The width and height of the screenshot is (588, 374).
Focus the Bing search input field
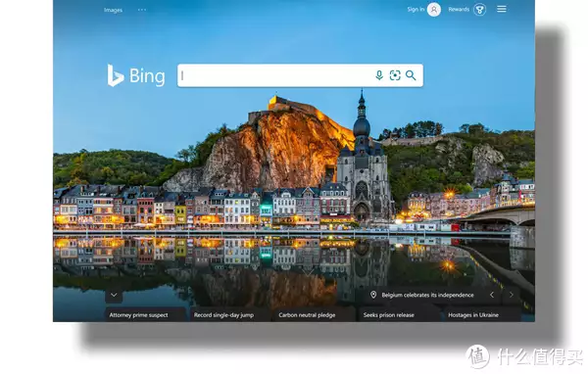[275, 75]
